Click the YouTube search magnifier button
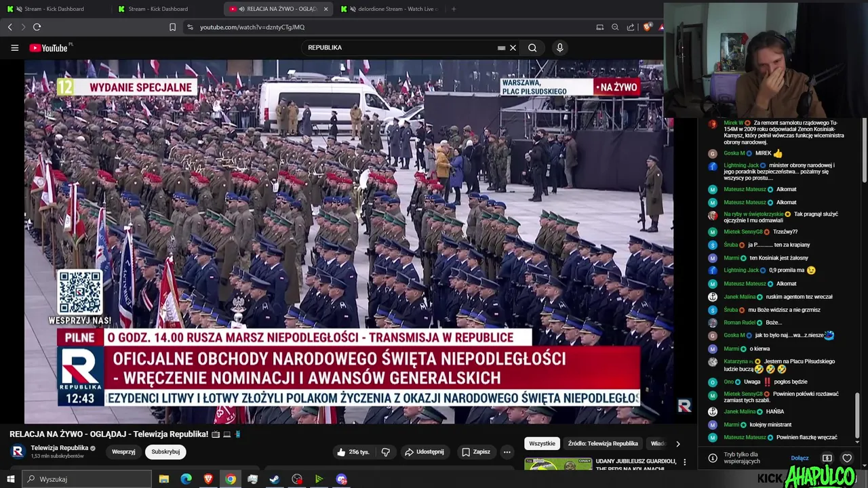Viewport: 868px width, 488px height. click(x=532, y=48)
